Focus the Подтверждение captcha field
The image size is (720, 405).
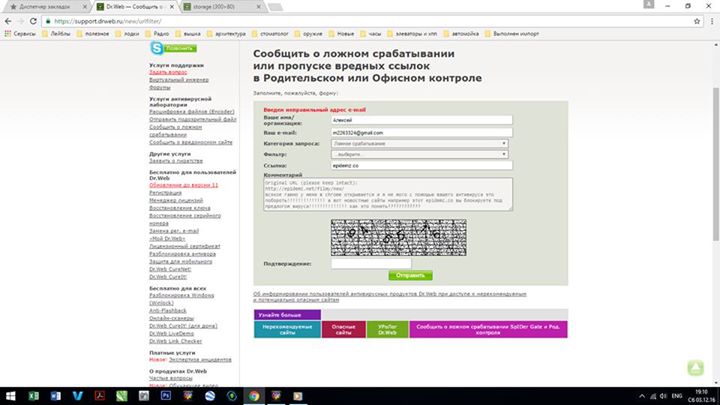(371, 264)
